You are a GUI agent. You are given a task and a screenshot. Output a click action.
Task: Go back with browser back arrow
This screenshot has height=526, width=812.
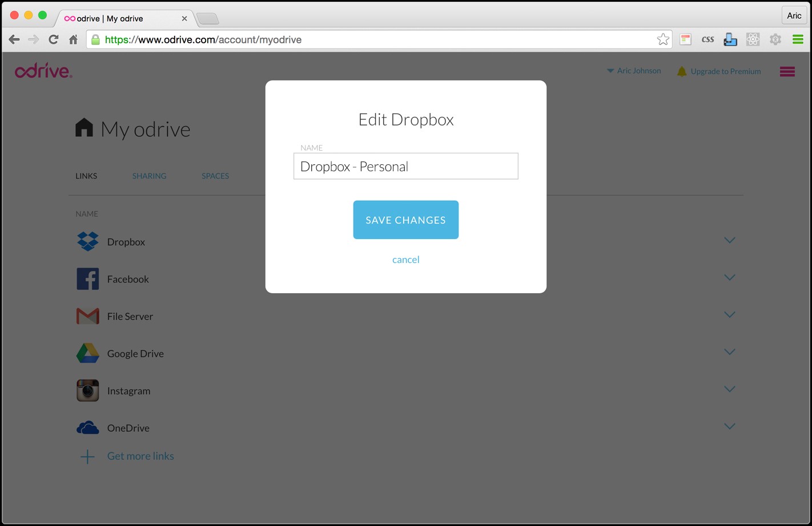pos(14,39)
